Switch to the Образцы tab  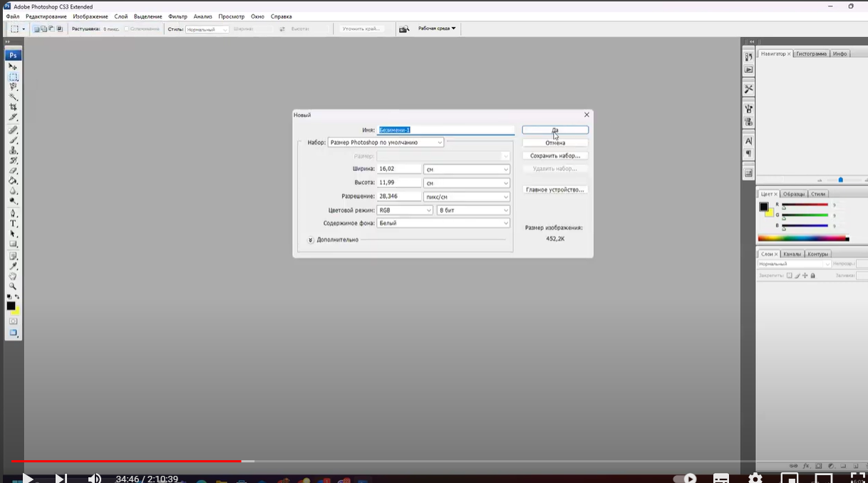[793, 194]
